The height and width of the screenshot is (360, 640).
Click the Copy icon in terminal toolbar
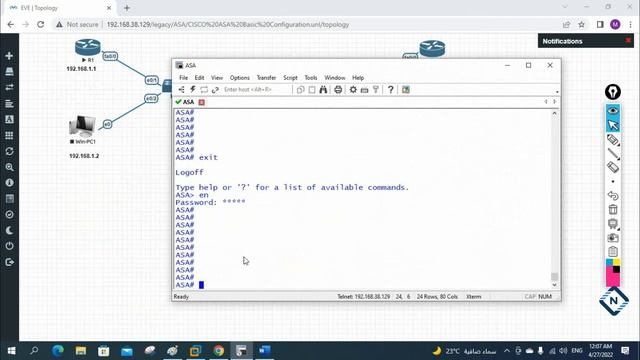[300, 89]
